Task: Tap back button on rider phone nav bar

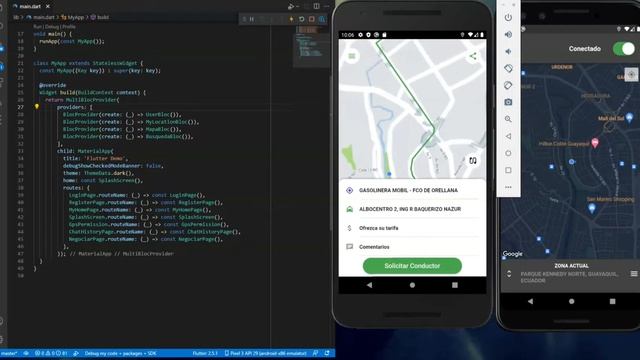Action: click(369, 285)
